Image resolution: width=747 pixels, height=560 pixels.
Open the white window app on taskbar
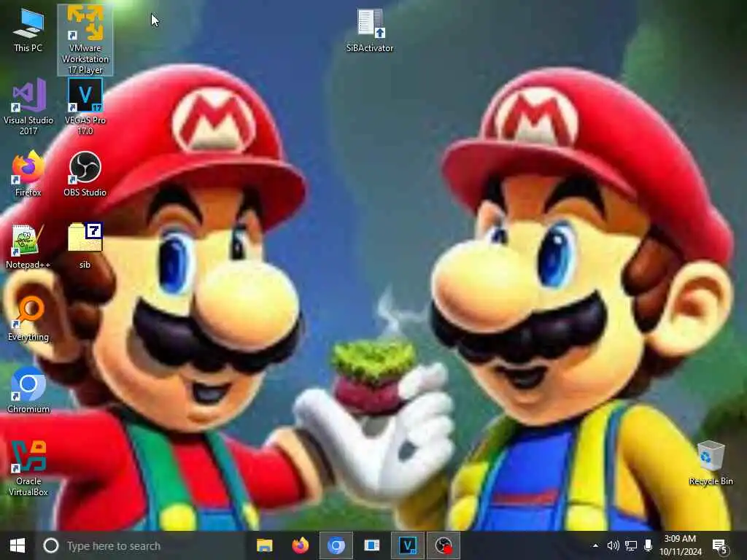point(371,545)
